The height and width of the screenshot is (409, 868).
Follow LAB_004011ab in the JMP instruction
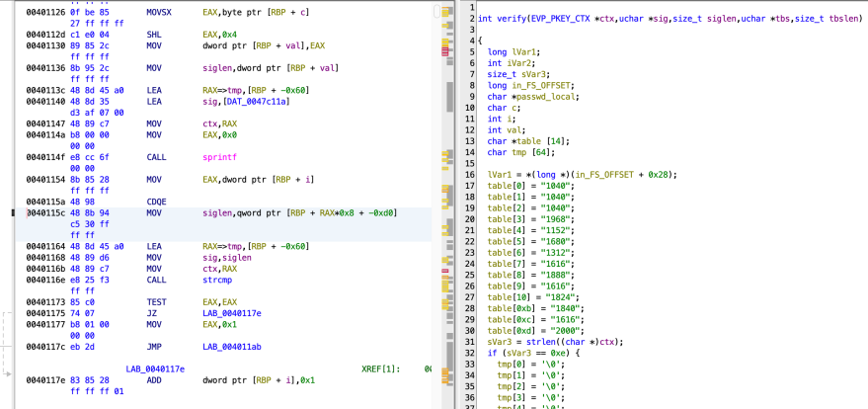tap(235, 347)
